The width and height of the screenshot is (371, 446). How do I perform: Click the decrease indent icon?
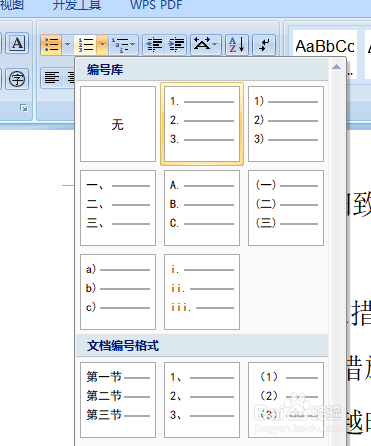[x=154, y=44]
